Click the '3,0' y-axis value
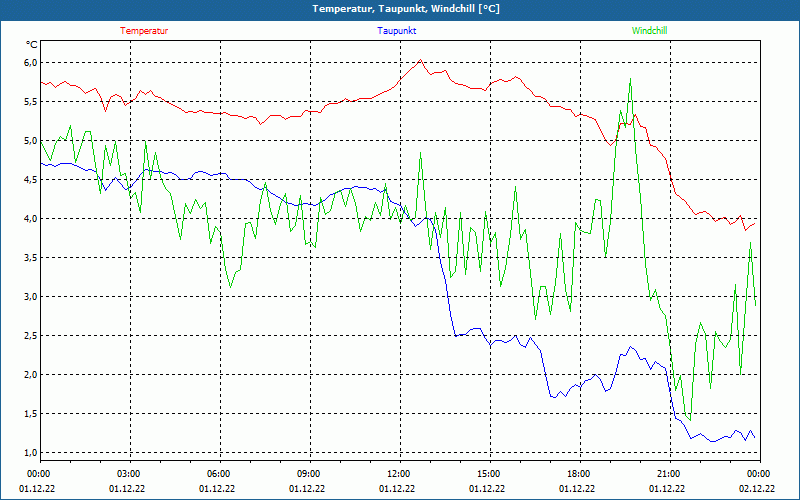This screenshot has height=500, width=800. tap(31, 296)
